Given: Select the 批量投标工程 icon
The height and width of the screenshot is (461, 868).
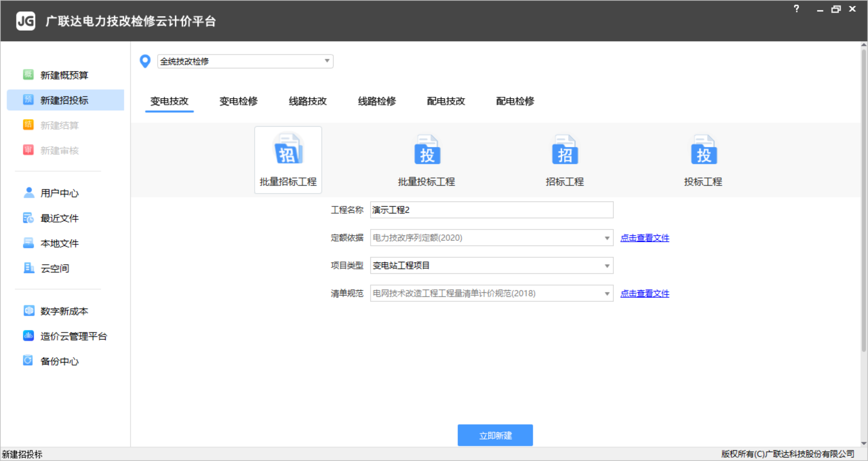Looking at the screenshot, I should pos(427,151).
